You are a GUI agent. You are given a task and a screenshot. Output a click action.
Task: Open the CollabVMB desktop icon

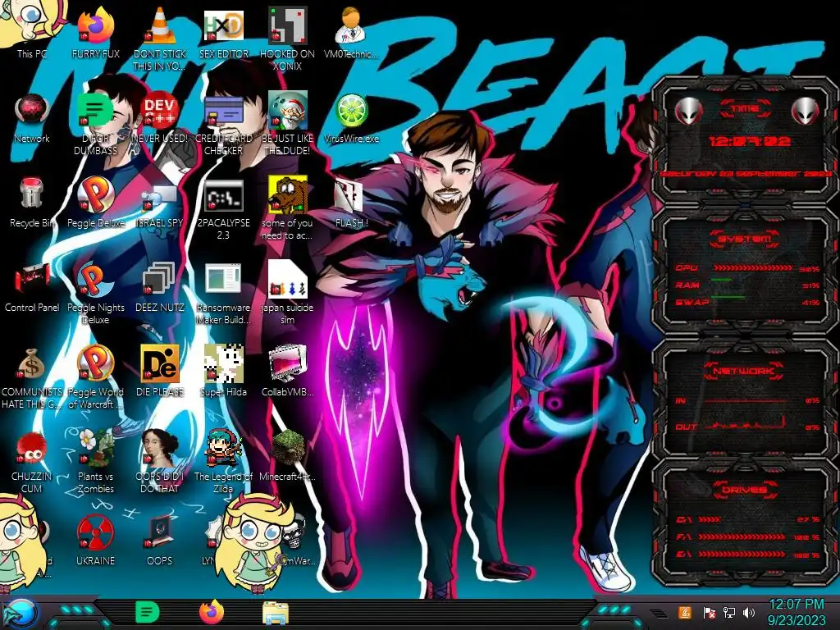click(287, 371)
